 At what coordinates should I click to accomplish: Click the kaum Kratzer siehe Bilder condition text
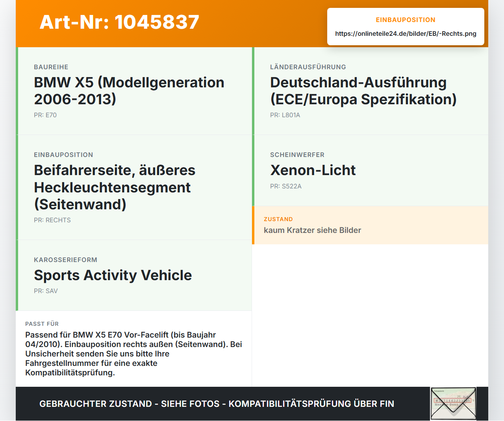pos(312,230)
